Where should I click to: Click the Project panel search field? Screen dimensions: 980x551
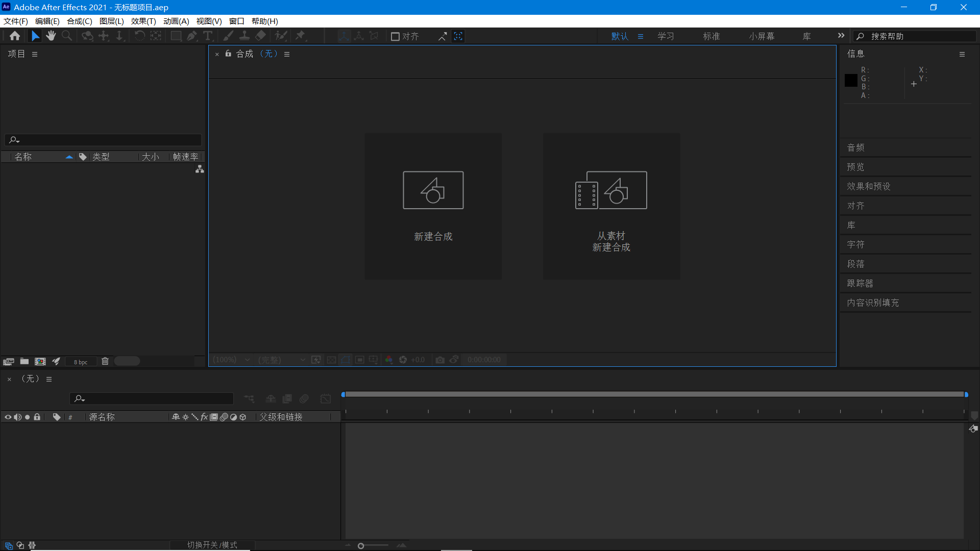103,140
